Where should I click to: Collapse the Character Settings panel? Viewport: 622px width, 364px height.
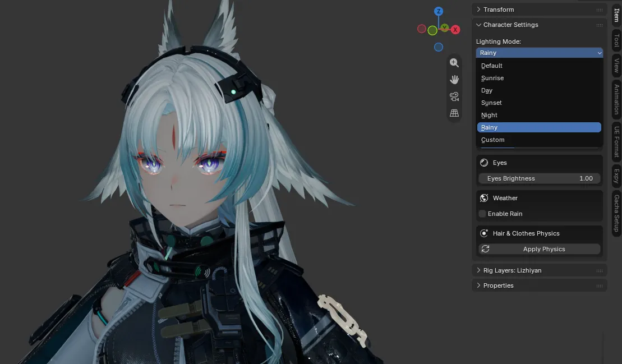point(478,25)
